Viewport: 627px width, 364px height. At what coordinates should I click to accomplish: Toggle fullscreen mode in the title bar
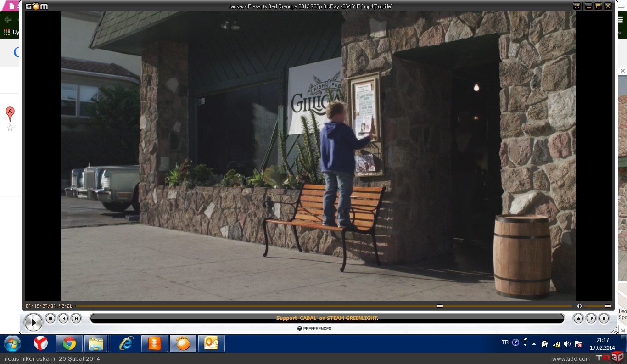(577, 6)
